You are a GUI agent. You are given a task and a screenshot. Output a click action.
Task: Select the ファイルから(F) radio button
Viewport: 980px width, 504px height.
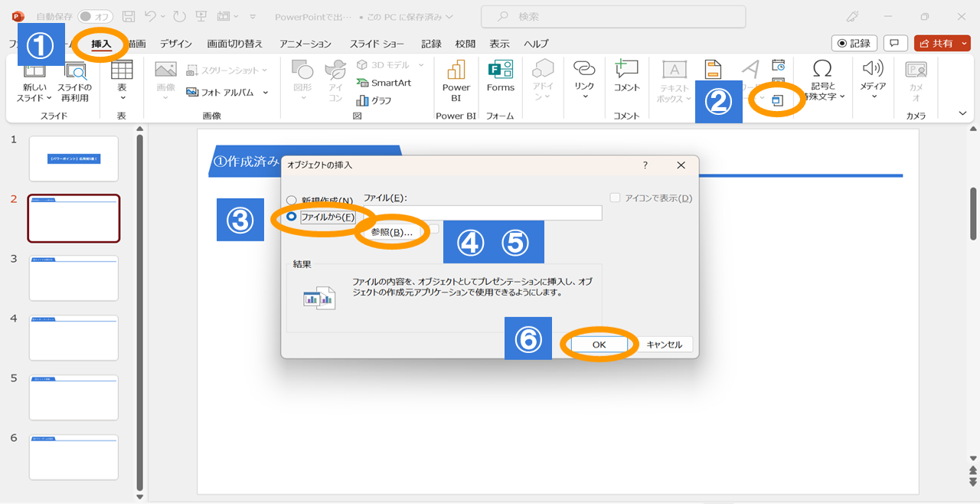tap(292, 217)
